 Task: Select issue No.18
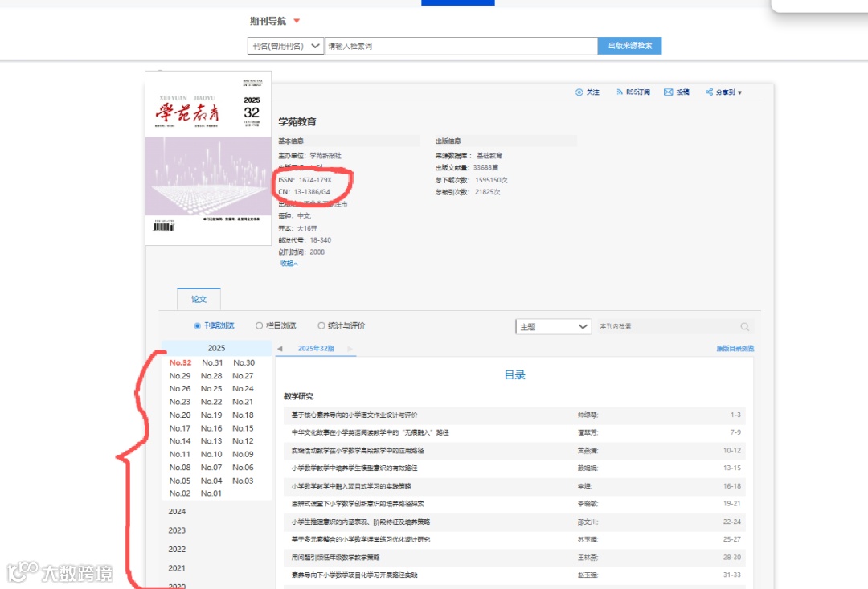click(243, 415)
